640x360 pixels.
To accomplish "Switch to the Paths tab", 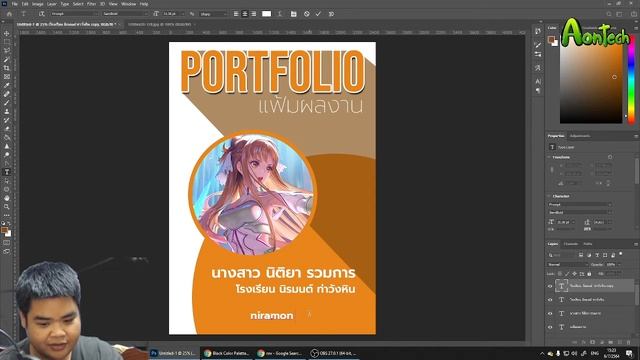I will tap(588, 244).
